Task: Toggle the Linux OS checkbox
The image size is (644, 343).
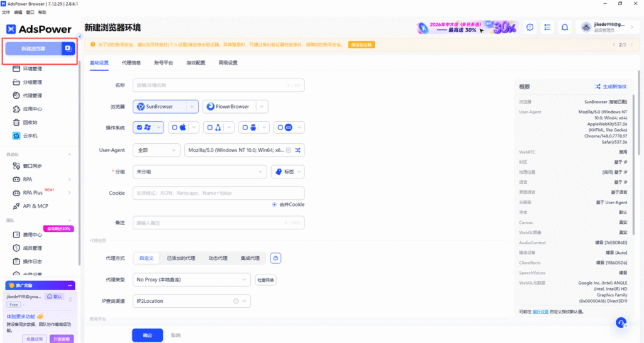Action: pyautogui.click(x=210, y=128)
